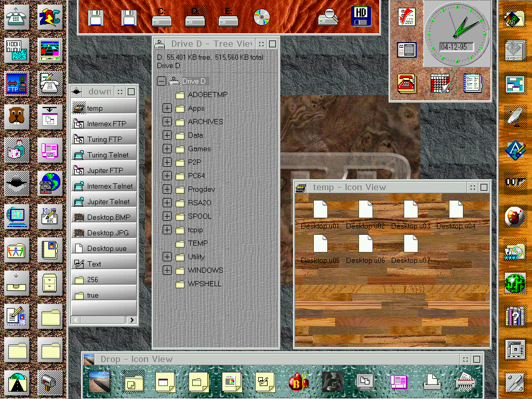The width and height of the screenshot is (532, 399).
Task: Select the WPSHELL folder
Action: [204, 284]
